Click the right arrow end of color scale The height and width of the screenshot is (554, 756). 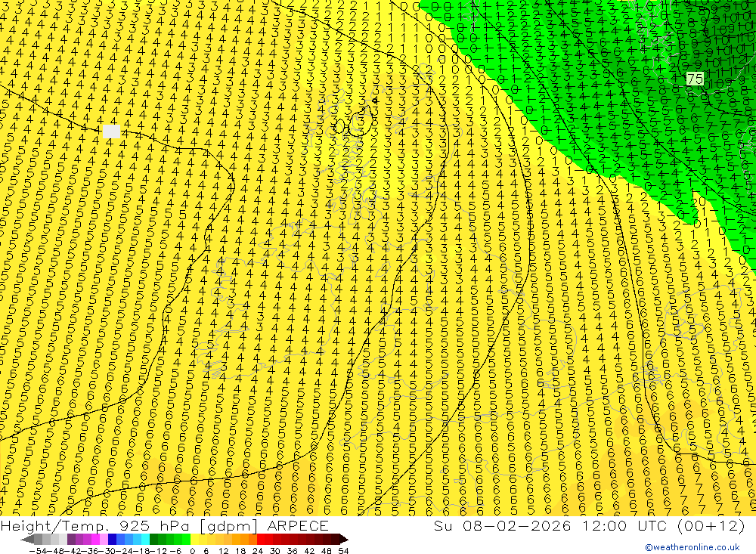coord(344,540)
